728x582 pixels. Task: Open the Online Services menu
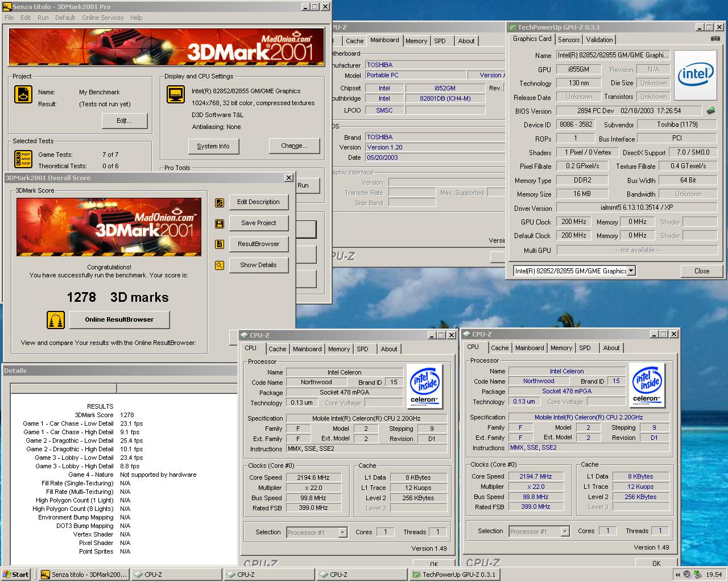tap(102, 18)
